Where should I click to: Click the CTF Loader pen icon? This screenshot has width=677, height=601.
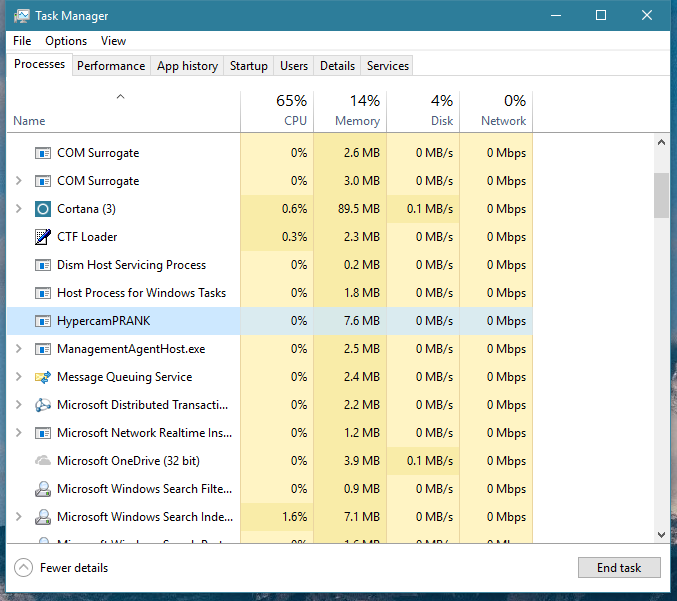point(43,237)
